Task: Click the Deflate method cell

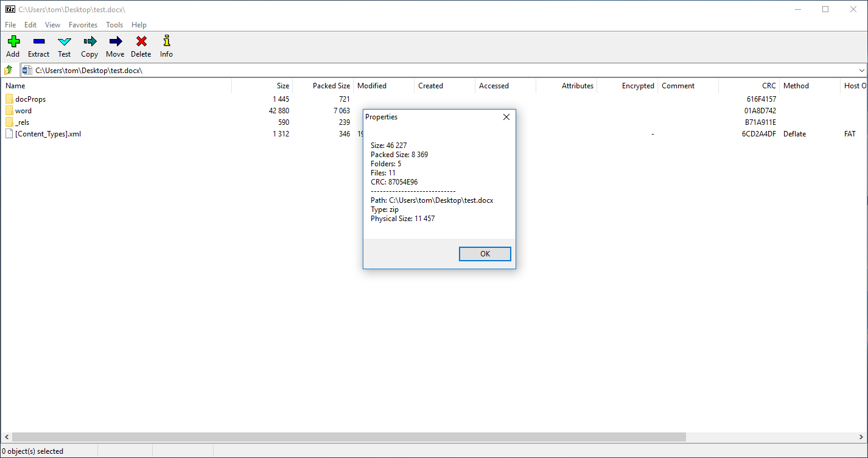Action: (794, 133)
